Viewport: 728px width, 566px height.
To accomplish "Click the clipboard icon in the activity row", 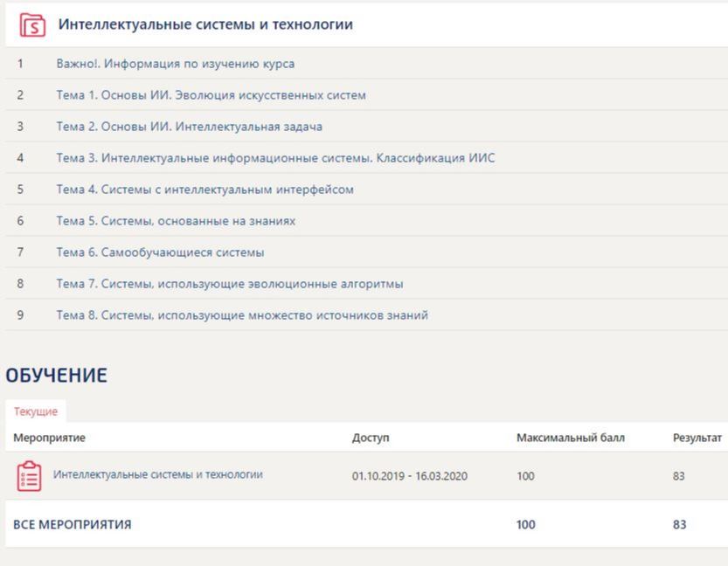I will click(x=29, y=476).
